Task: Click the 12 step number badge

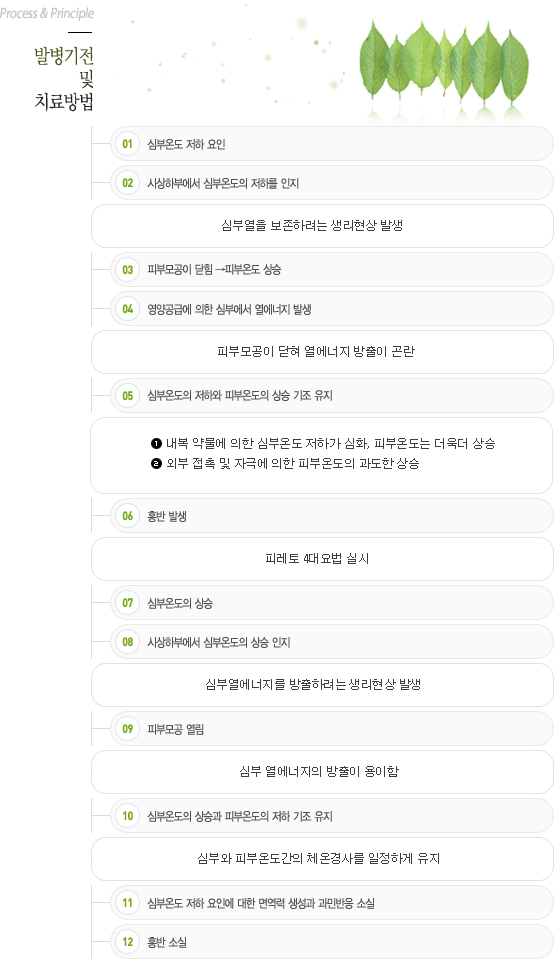Action: point(127,943)
